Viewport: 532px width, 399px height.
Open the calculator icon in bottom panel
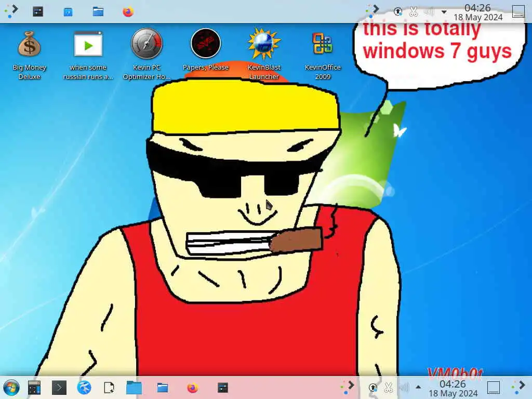(x=34, y=388)
